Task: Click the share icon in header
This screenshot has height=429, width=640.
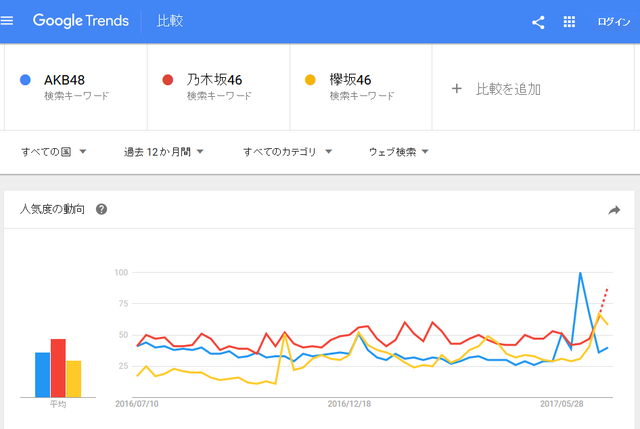Action: point(538,22)
